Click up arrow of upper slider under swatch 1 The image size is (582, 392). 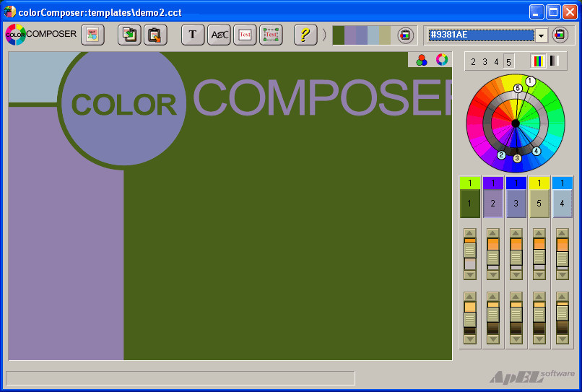tap(470, 233)
